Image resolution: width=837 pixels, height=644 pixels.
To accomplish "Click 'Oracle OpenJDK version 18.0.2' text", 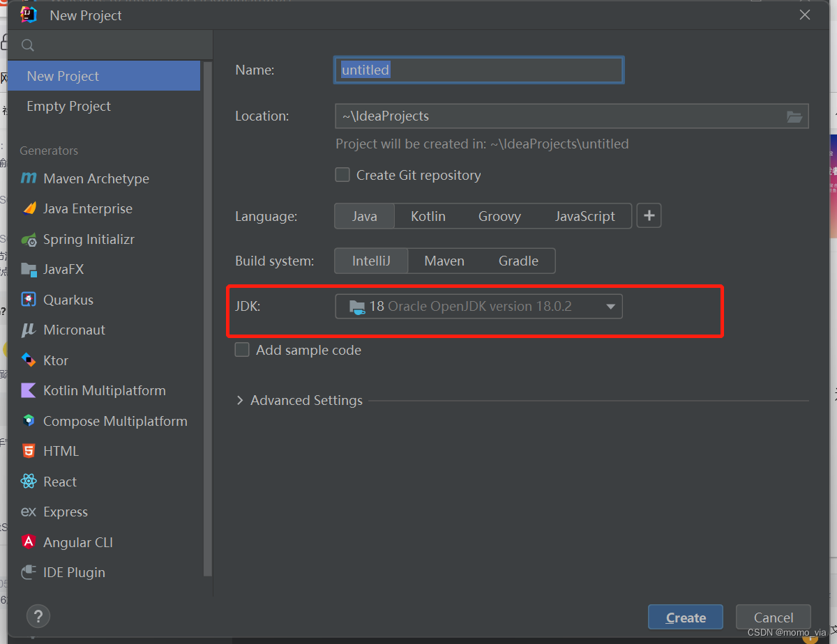I will tap(480, 306).
